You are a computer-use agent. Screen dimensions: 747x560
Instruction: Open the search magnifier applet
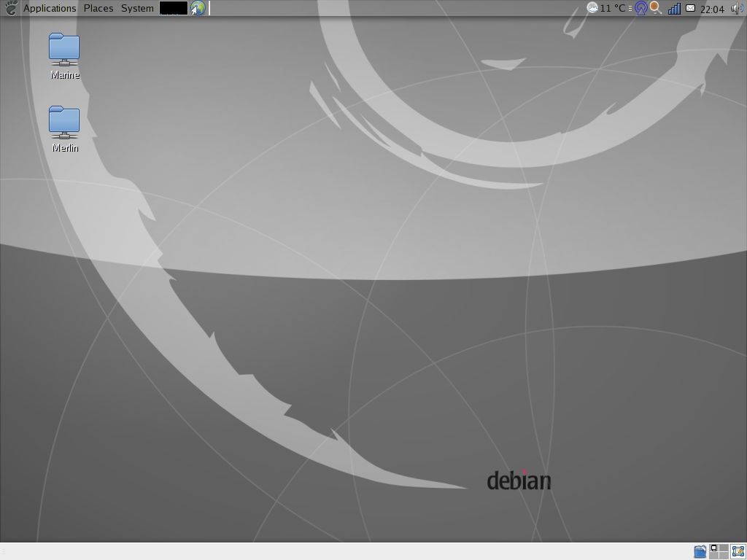pyautogui.click(x=656, y=7)
